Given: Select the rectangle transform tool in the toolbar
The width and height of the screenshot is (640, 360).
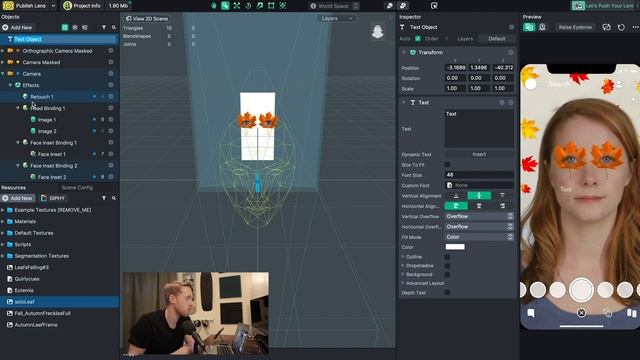Looking at the screenshot, I should [x=271, y=6].
